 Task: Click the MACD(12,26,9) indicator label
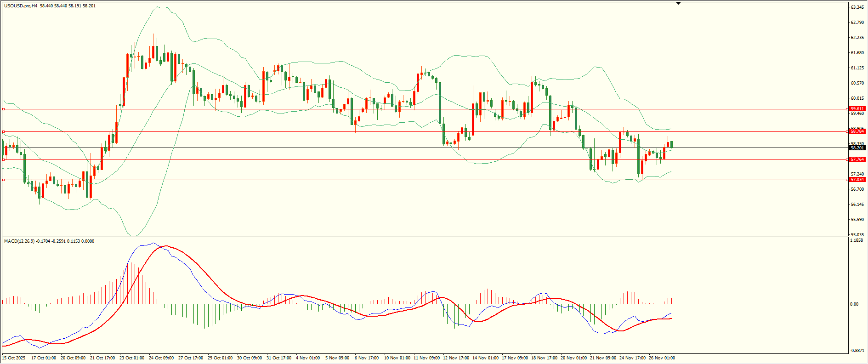click(x=18, y=241)
